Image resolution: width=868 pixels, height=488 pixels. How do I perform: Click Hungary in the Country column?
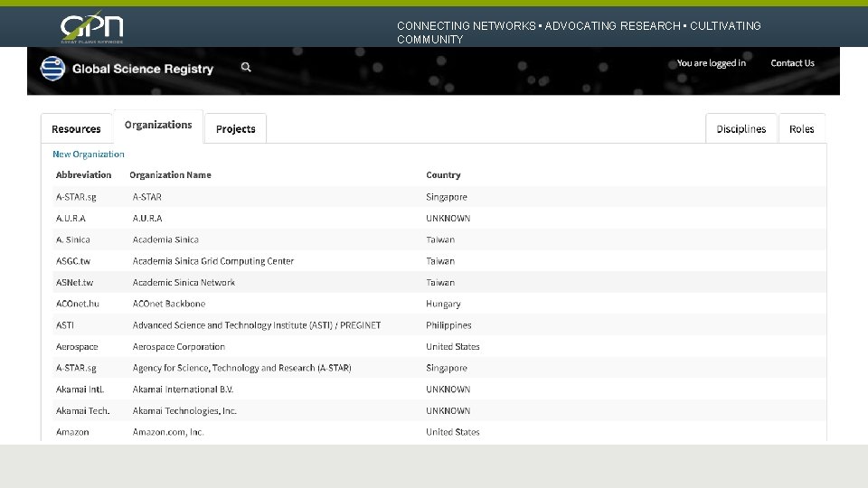[443, 304]
